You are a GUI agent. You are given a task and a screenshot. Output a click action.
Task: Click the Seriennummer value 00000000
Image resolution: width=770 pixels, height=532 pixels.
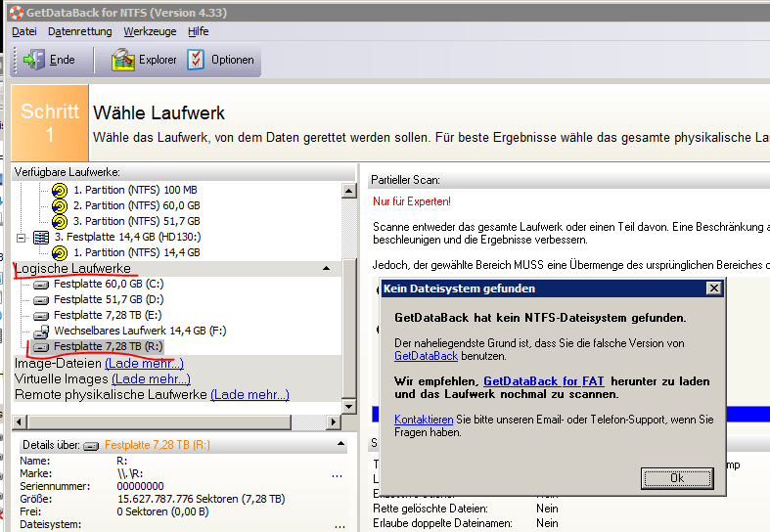click(x=141, y=486)
